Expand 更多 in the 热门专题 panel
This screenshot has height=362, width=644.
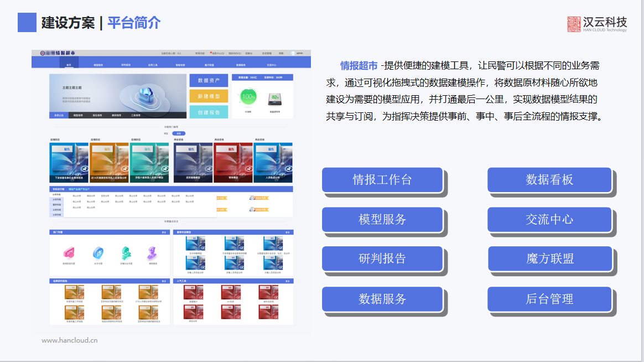tap(164, 232)
